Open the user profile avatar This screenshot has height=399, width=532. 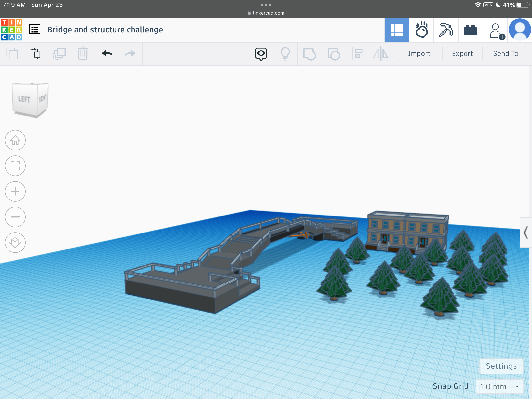point(520,30)
